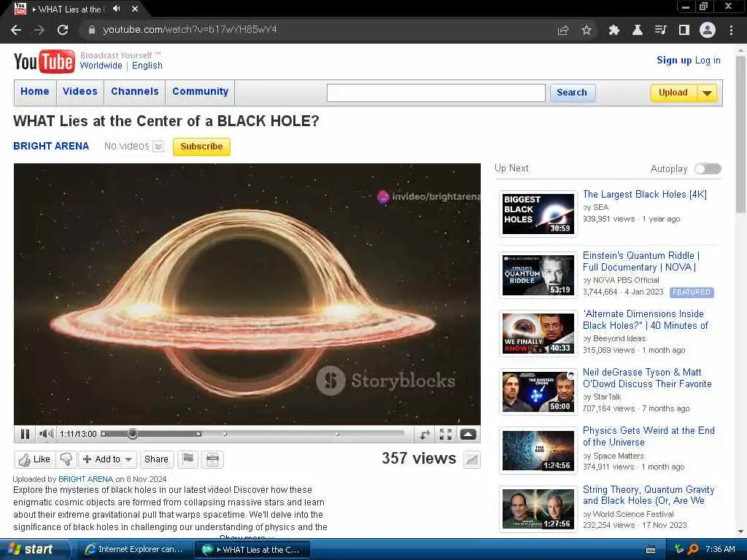The image size is (747, 560).
Task: Open 'Physics Gets Weird at the End' video
Action: (x=649, y=436)
